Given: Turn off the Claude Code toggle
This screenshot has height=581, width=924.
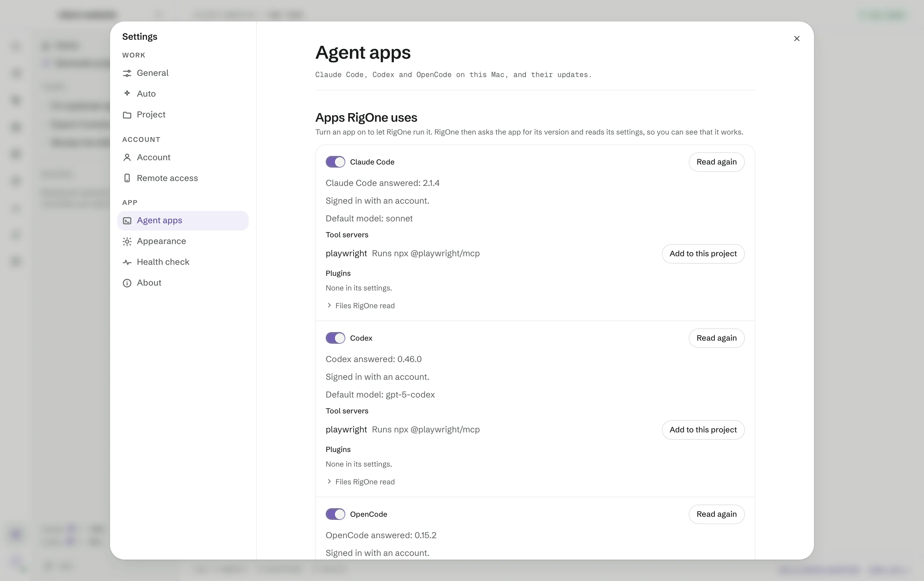Looking at the screenshot, I should tap(335, 162).
